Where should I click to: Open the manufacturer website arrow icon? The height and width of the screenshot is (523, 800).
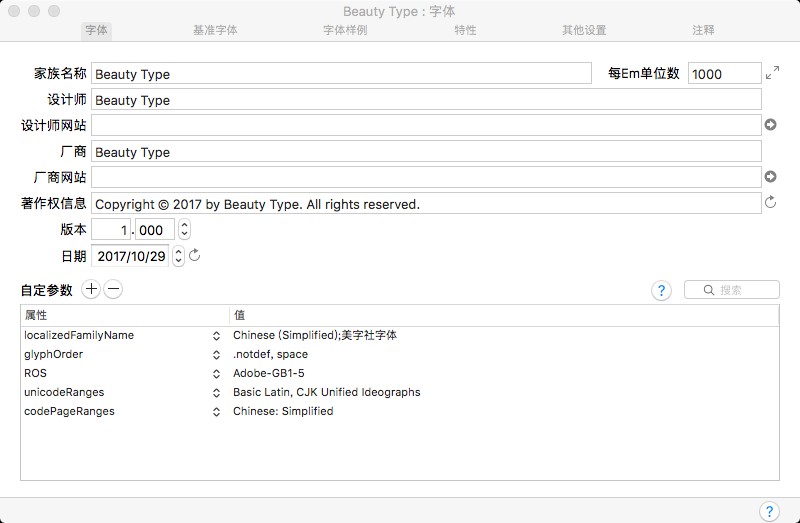click(770, 176)
